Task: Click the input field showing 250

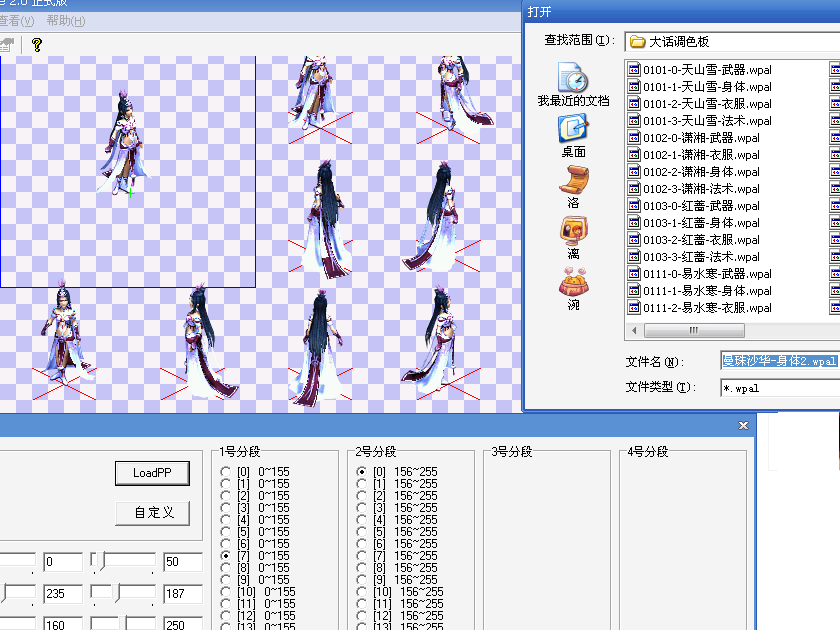Action: [x=183, y=623]
